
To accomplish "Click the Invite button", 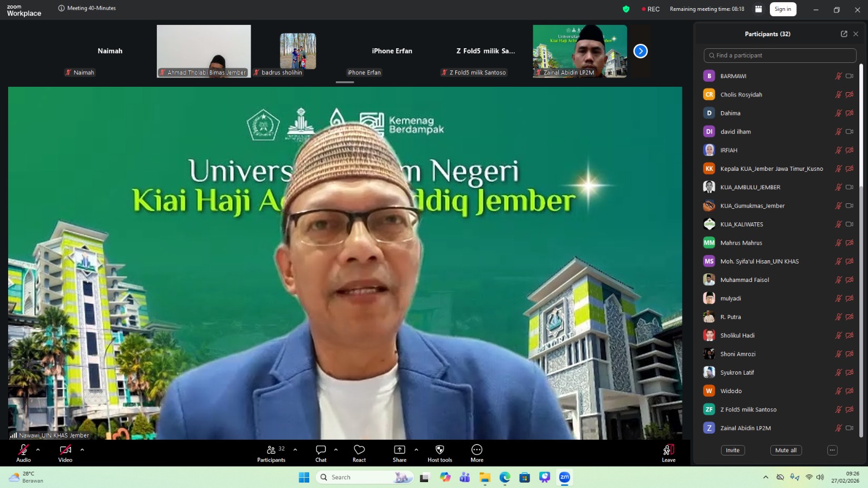I will click(x=732, y=450).
